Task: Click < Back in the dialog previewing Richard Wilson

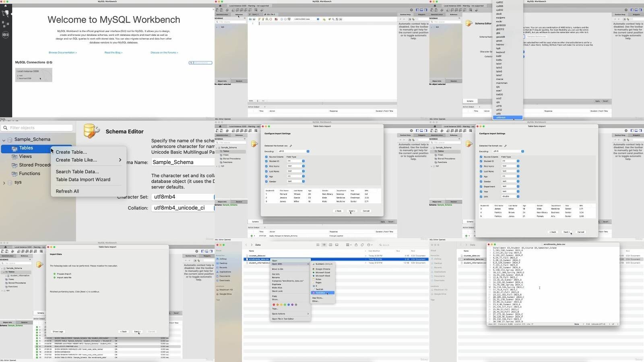Action: (338, 211)
